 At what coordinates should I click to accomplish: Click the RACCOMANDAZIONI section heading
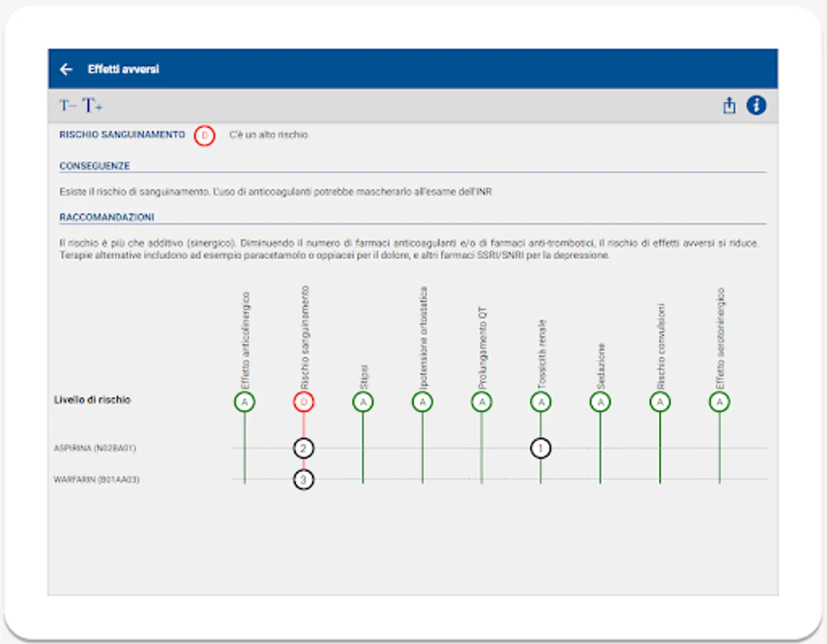(x=107, y=217)
